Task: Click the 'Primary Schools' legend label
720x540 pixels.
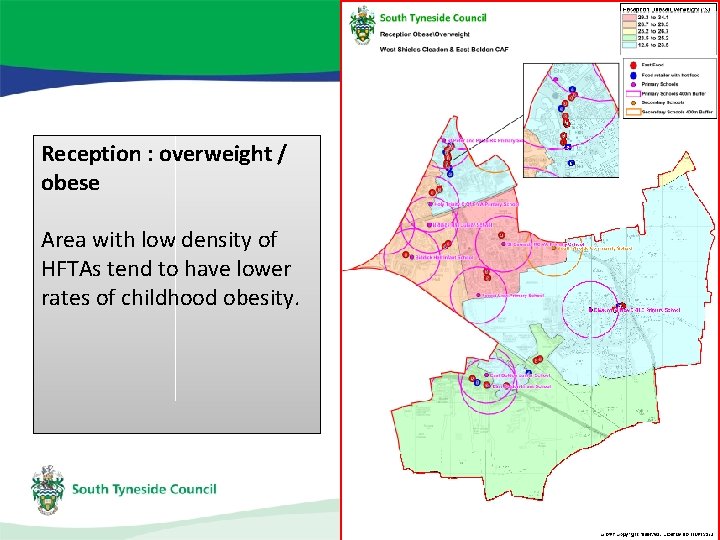Action: tap(659, 84)
